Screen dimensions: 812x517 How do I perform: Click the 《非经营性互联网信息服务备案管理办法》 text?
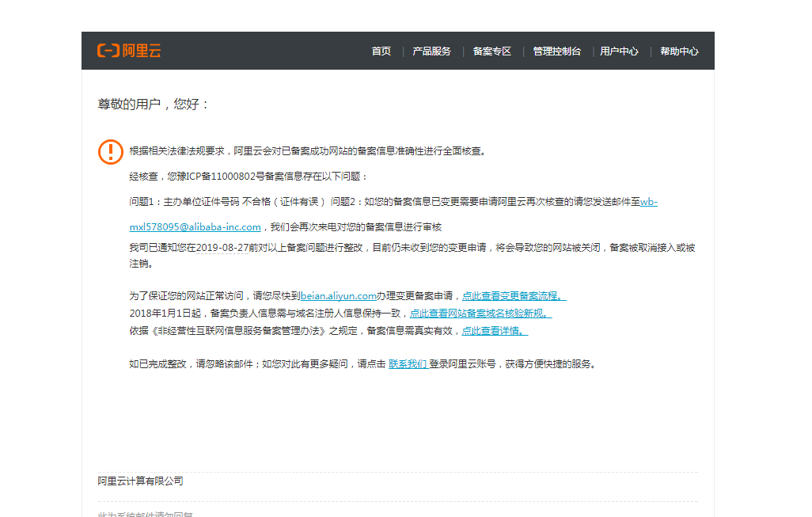point(238,330)
